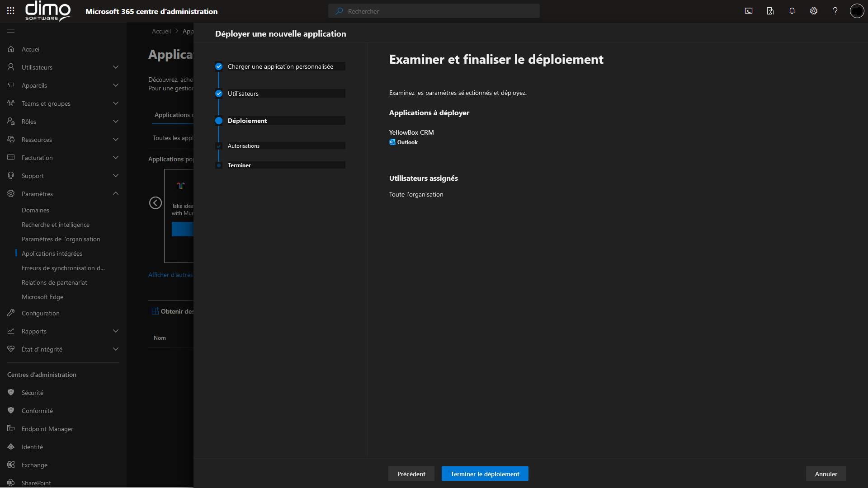868x488 pixels.
Task: Click the Rechercher search field
Action: (x=434, y=11)
